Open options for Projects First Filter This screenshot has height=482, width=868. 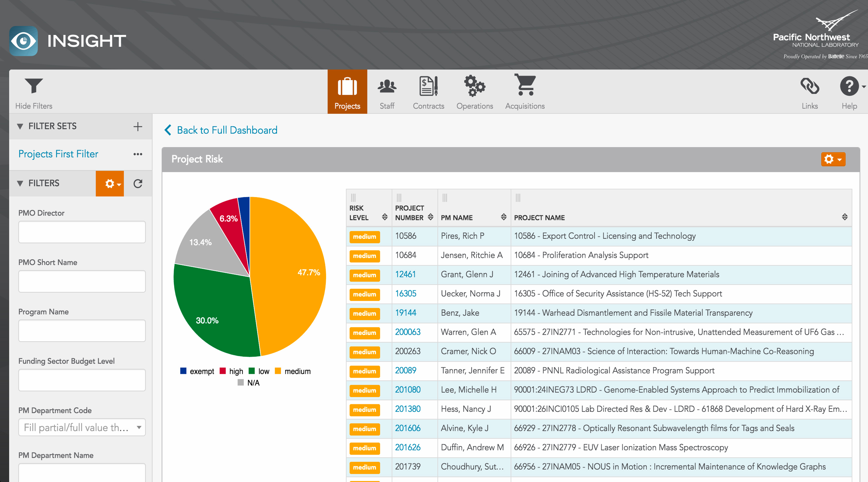coord(137,154)
